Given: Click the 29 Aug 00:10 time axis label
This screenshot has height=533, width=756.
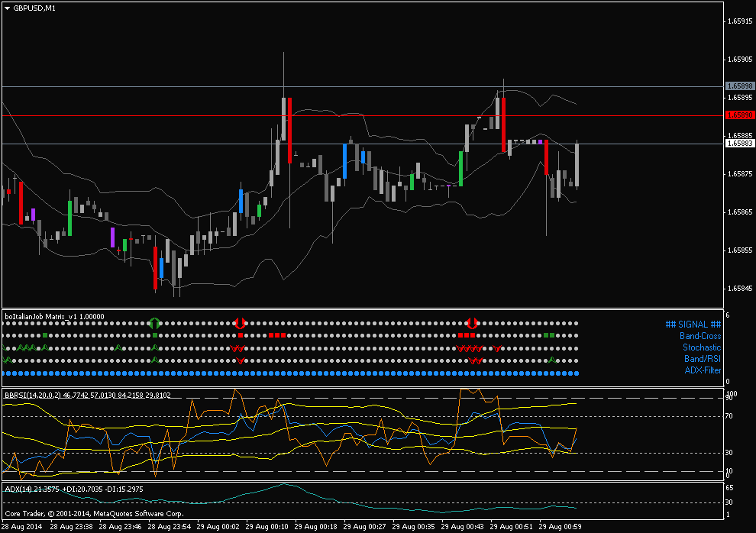Looking at the screenshot, I should click(267, 527).
